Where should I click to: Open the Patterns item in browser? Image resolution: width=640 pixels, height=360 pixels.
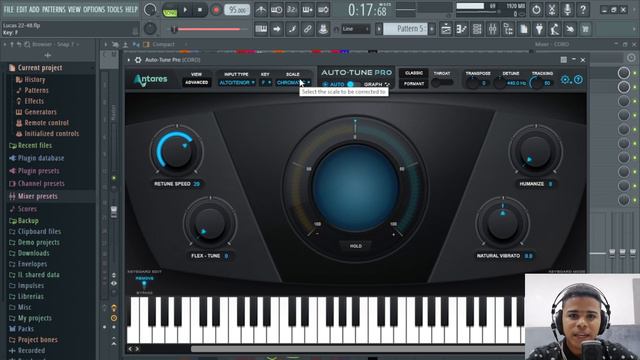[36, 90]
